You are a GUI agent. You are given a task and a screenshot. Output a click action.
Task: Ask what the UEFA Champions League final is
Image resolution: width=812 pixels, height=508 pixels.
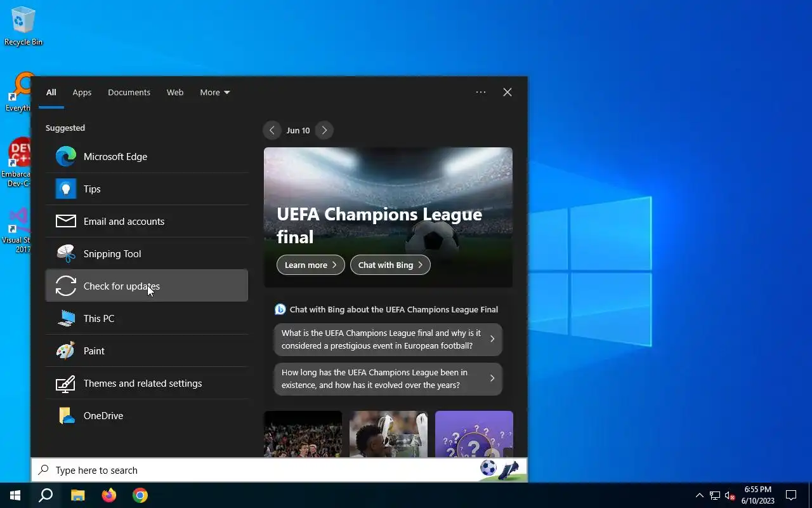388,339
